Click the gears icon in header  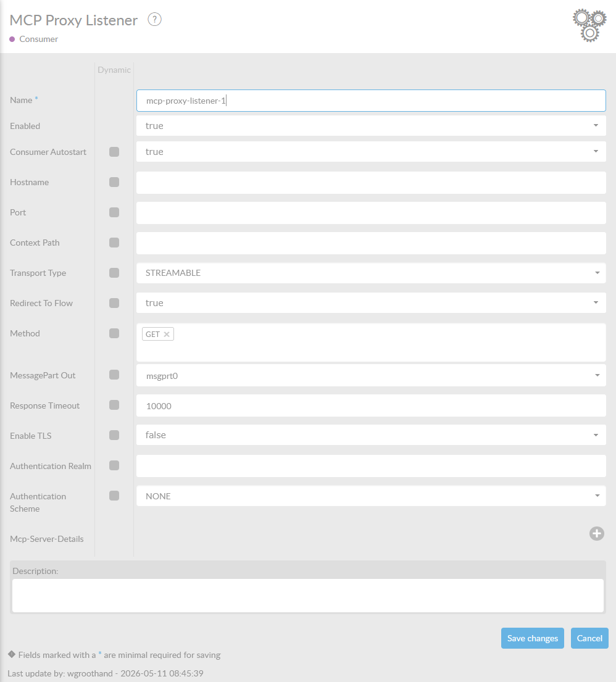coord(589,26)
